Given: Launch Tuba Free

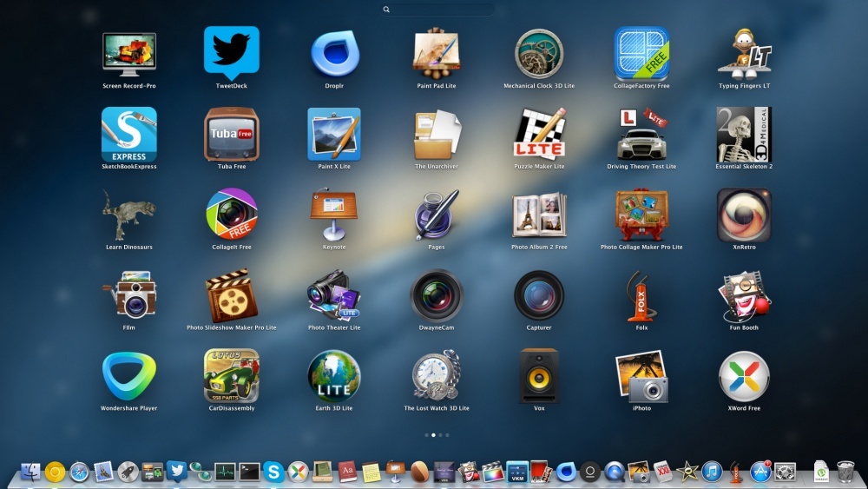Looking at the screenshot, I should [x=232, y=135].
